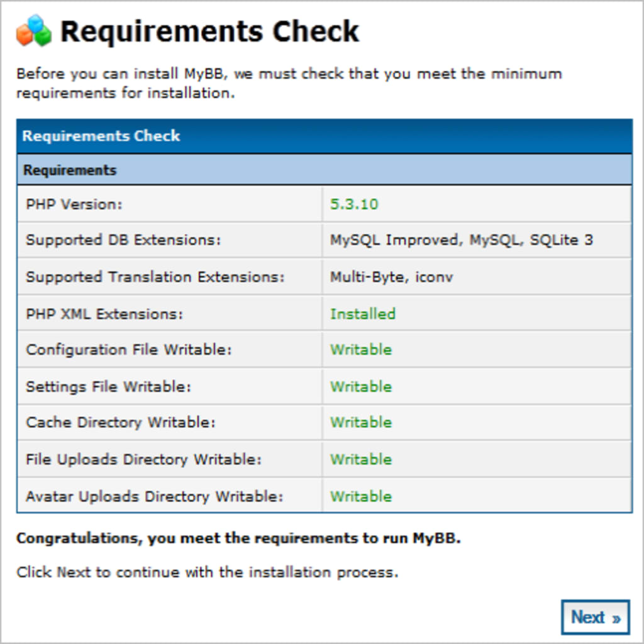This screenshot has height=644, width=644.
Task: Click the 'PHP Version:' label
Action: tap(74, 204)
